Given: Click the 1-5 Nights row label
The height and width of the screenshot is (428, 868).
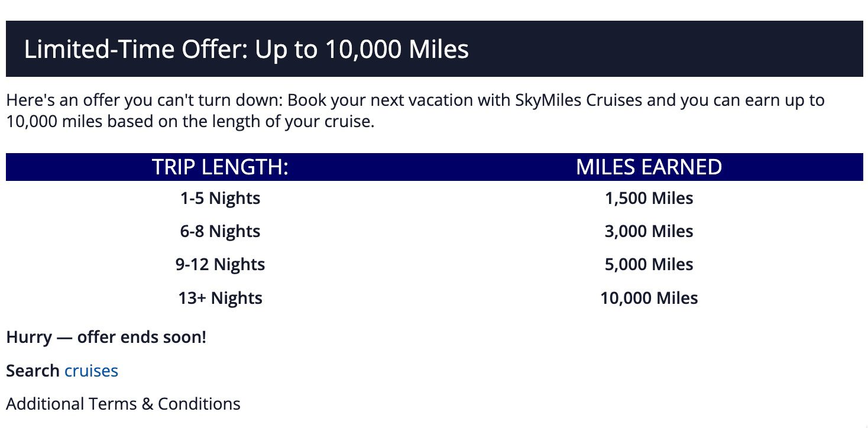Looking at the screenshot, I should (x=220, y=198).
